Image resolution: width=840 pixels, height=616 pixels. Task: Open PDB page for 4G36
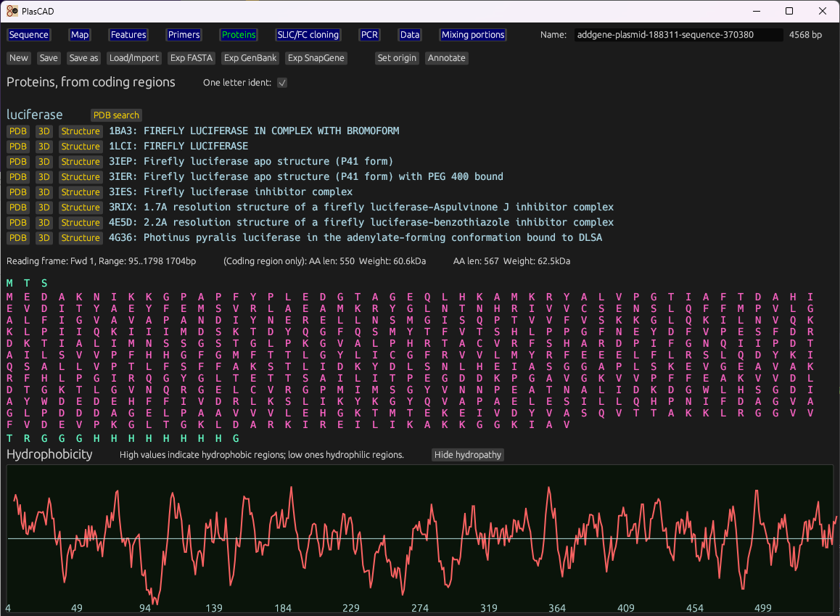[17, 238]
